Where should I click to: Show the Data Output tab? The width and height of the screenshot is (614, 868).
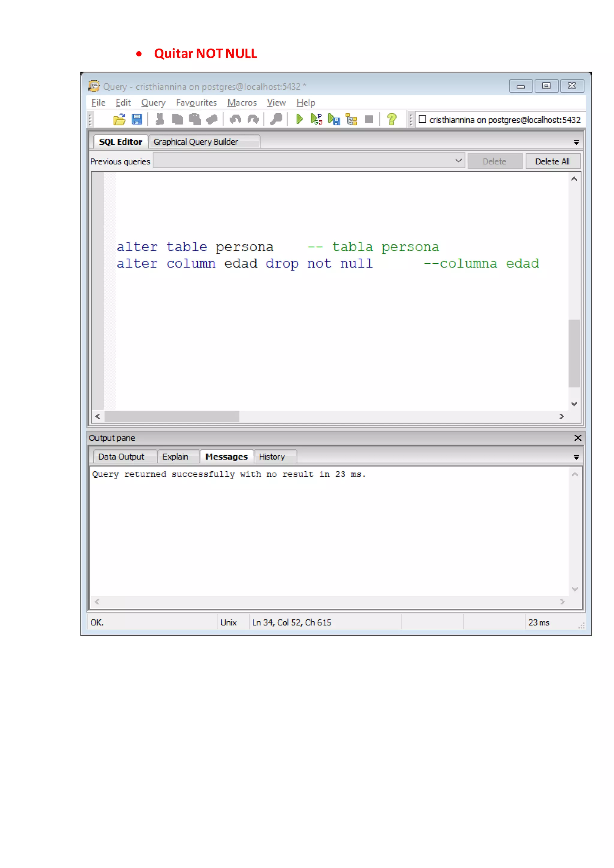pos(125,457)
